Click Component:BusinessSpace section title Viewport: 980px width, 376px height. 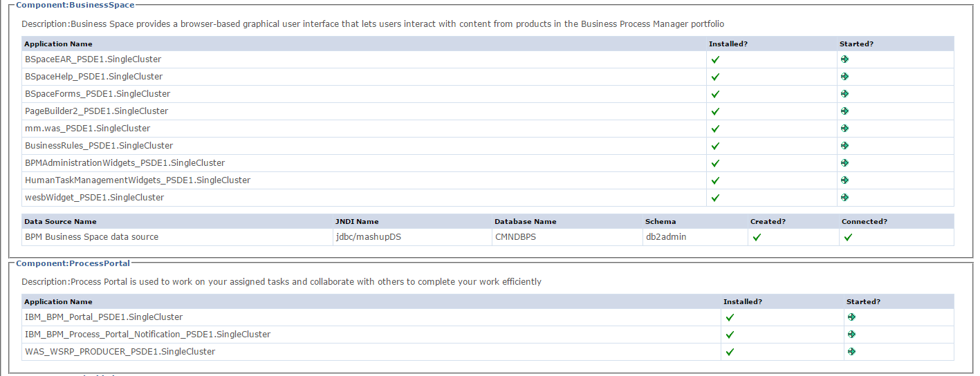tap(75, 4)
